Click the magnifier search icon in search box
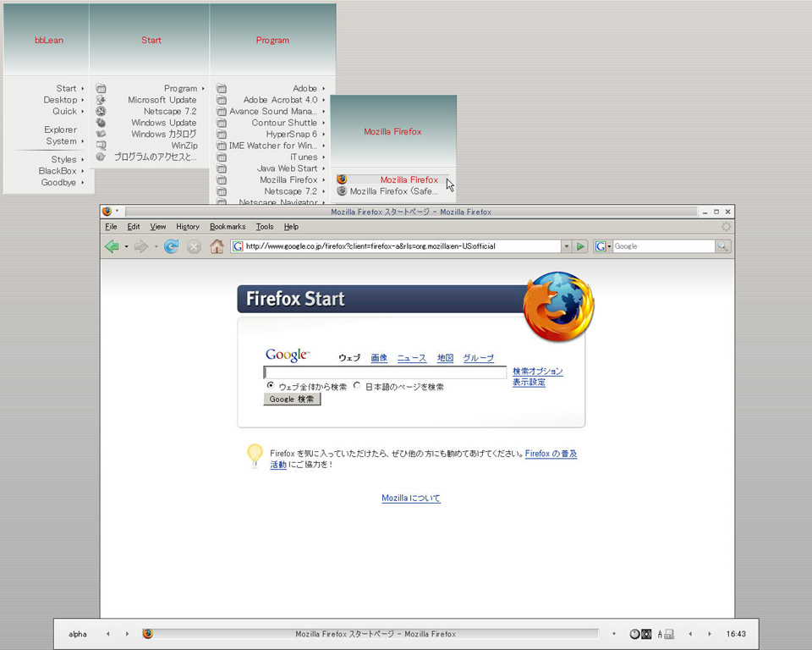812x650 pixels. (x=722, y=246)
